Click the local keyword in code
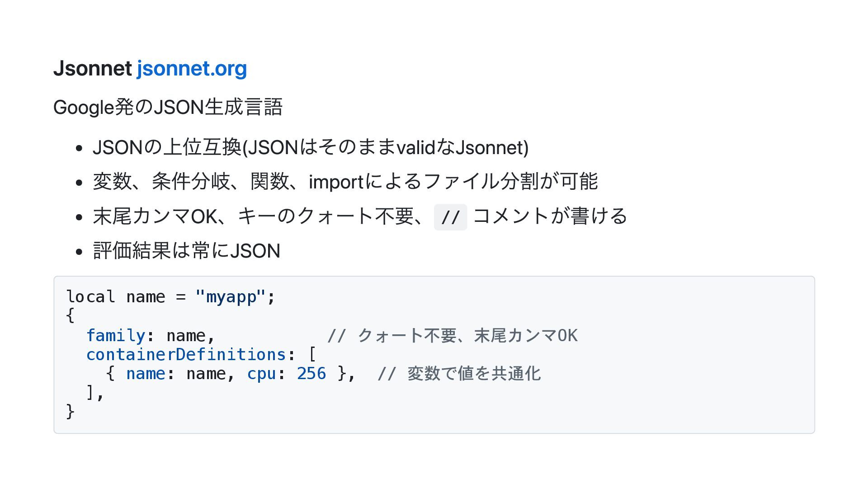This screenshot has width=868, height=488. 90,297
